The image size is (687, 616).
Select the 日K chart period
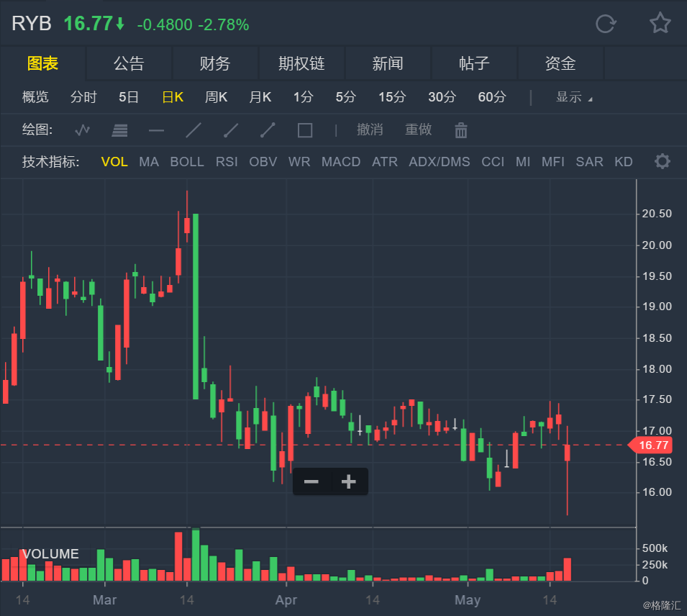(x=173, y=97)
